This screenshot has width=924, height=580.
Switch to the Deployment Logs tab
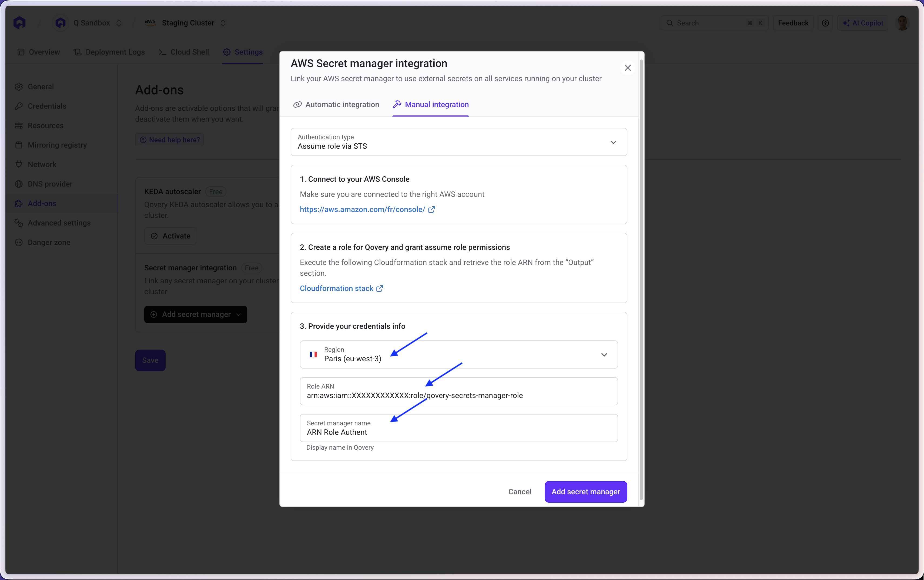109,52
